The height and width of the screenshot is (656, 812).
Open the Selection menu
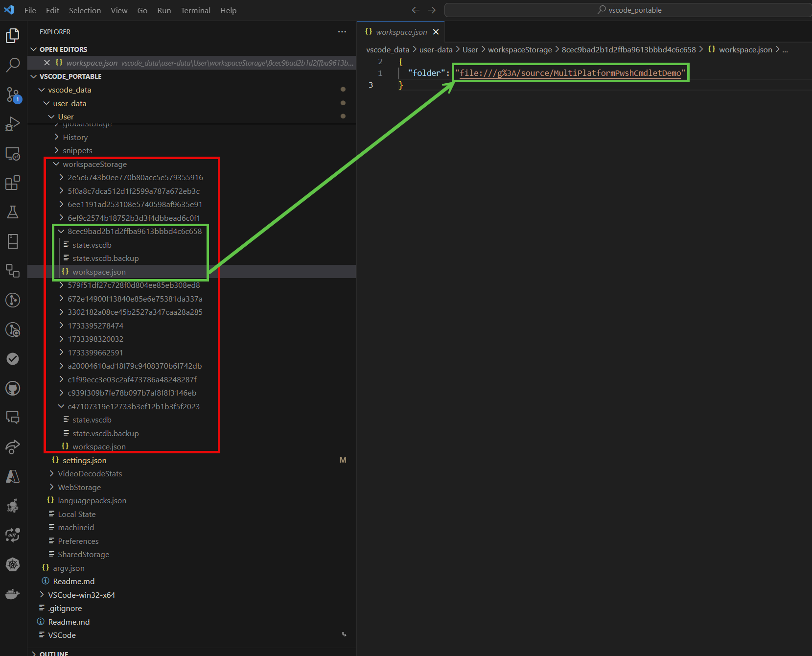click(85, 10)
